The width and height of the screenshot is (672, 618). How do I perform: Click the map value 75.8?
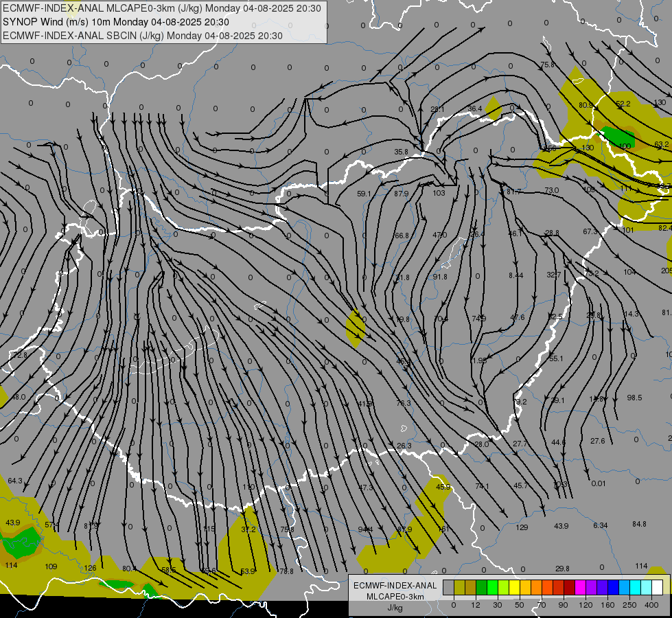(x=547, y=65)
